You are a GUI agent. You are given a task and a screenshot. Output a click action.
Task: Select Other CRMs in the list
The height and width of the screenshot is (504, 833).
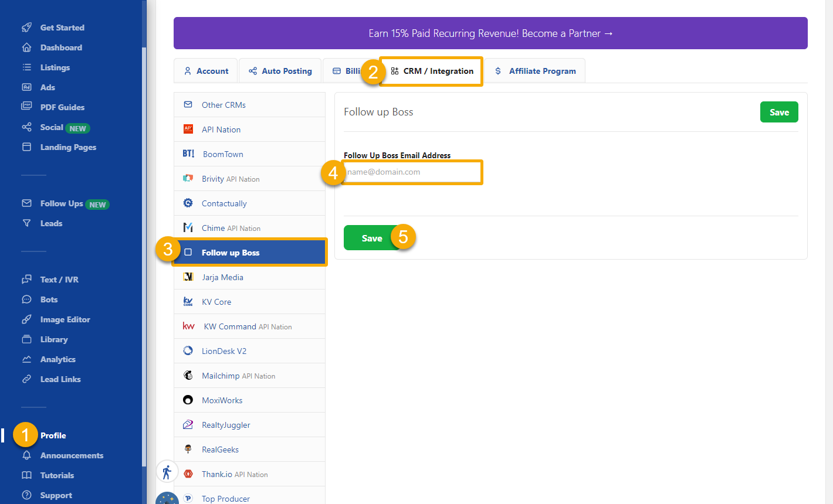pyautogui.click(x=250, y=105)
